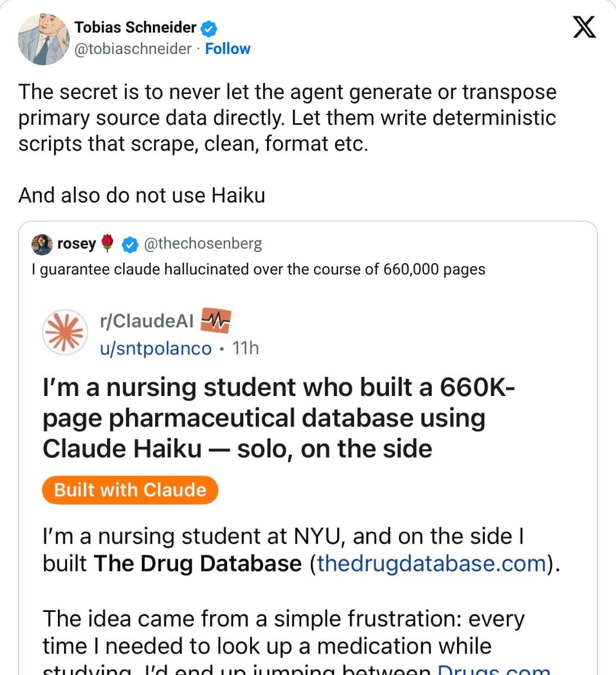Screen dimensions: 616x675
Task: Open rosey's small profile avatar
Action: (x=42, y=244)
